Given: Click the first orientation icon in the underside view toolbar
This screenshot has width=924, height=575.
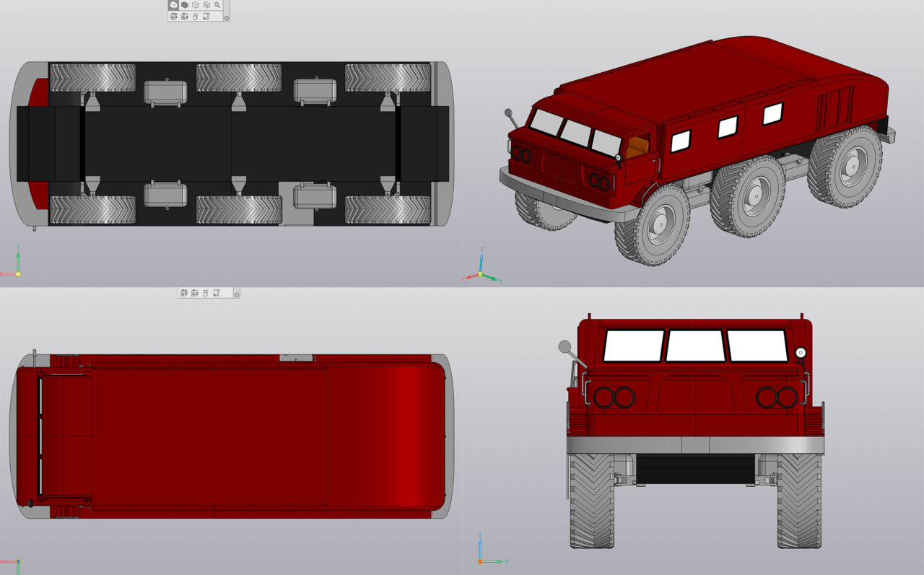Looking at the screenshot, I should [173, 16].
